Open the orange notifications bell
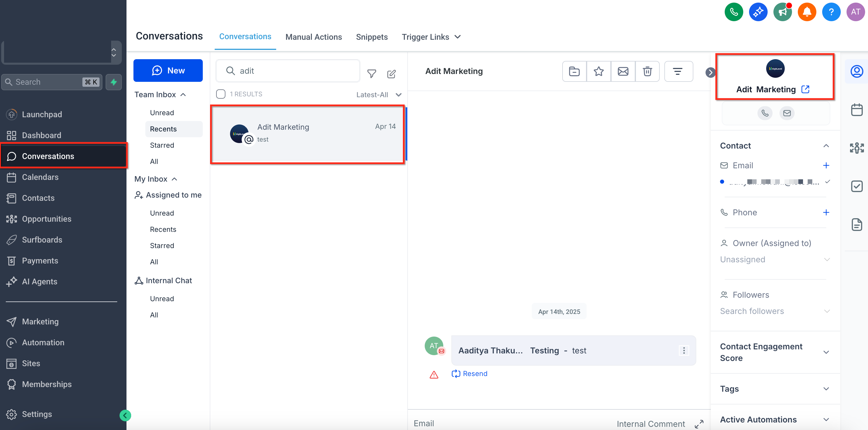 click(x=807, y=12)
